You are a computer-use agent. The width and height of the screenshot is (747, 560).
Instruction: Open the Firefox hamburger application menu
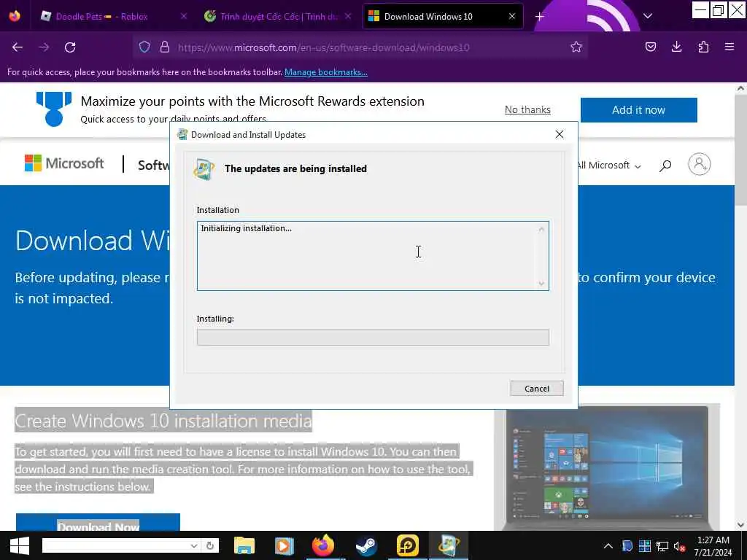(x=729, y=47)
